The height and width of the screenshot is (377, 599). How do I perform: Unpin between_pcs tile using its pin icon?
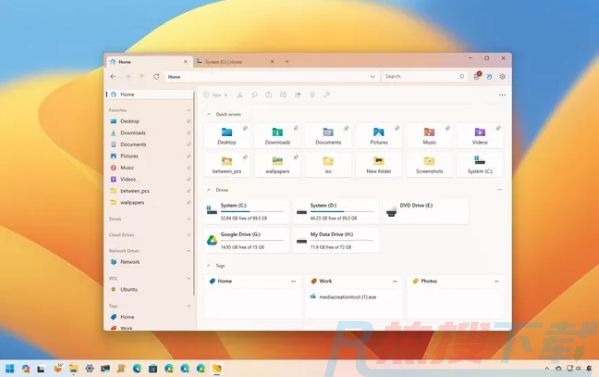click(x=245, y=157)
